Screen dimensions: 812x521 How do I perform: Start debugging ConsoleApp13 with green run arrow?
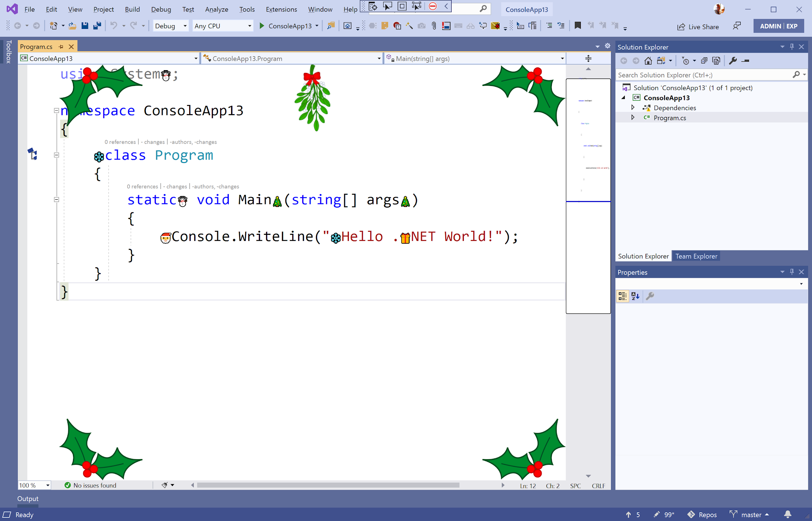pyautogui.click(x=262, y=26)
